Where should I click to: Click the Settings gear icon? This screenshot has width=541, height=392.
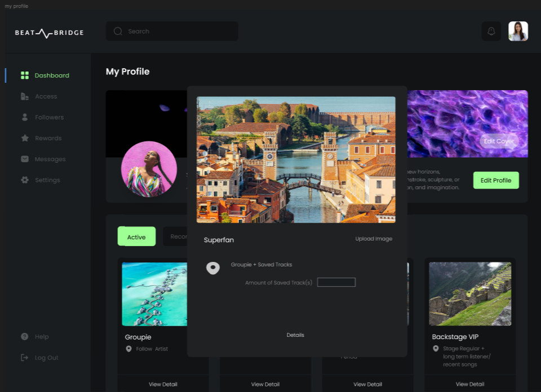[x=24, y=180]
